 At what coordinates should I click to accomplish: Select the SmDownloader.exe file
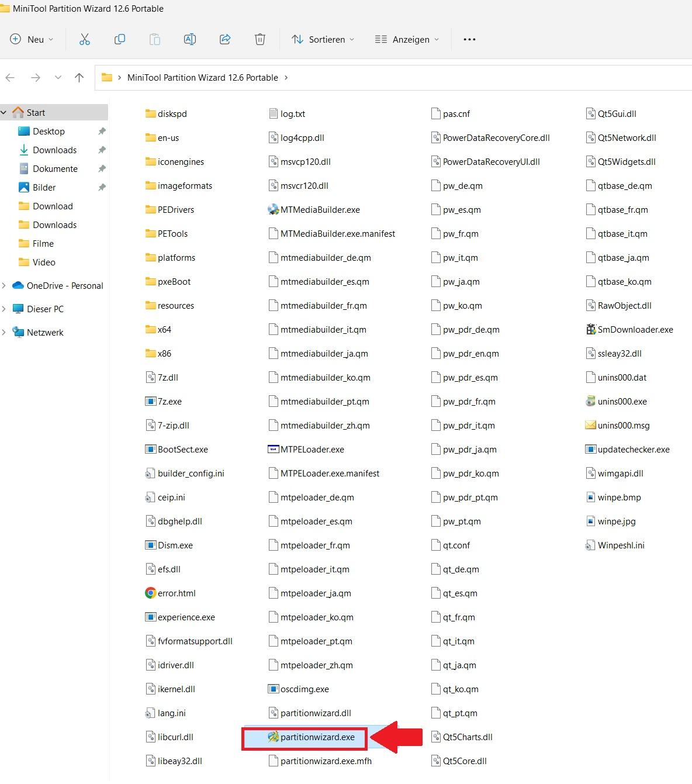coord(629,329)
